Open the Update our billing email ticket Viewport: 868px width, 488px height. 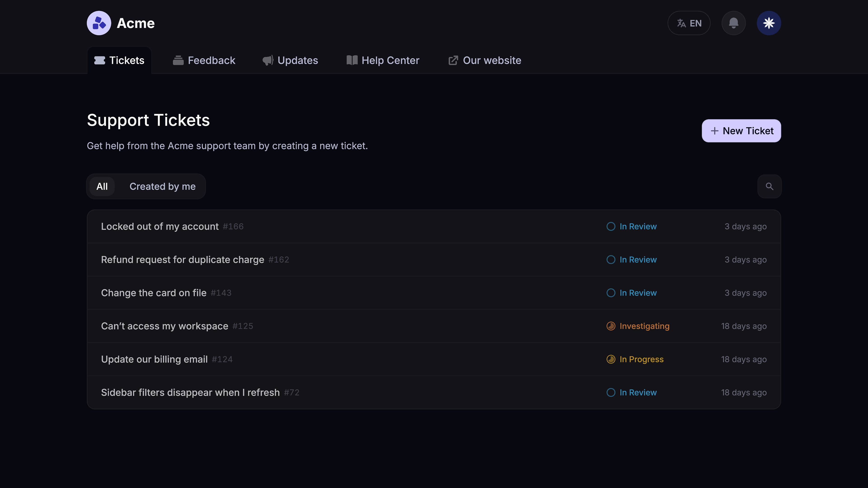[154, 359]
